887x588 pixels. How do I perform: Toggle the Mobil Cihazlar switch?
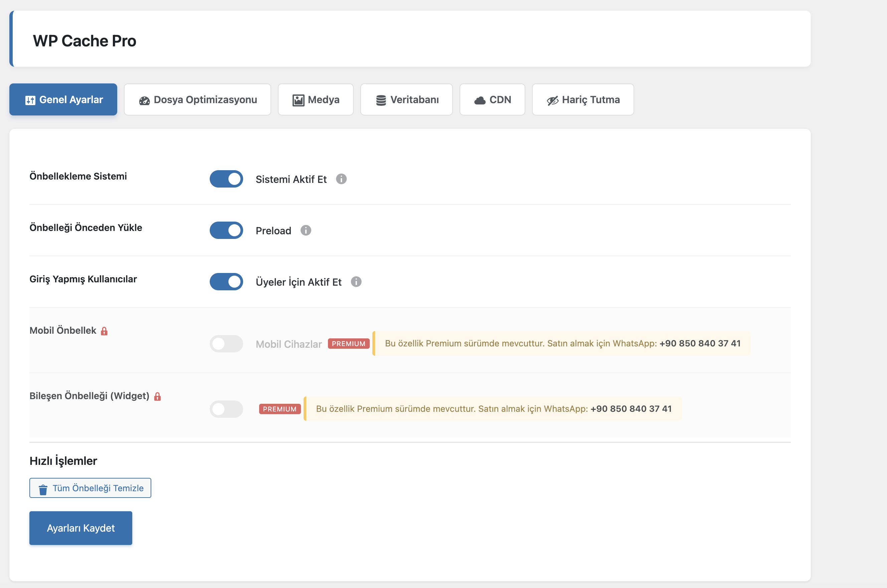226,344
